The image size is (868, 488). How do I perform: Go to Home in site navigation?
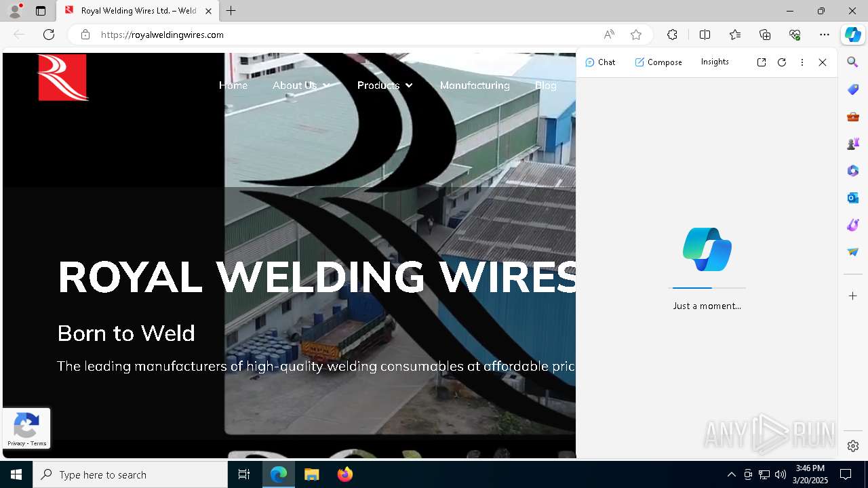click(x=233, y=85)
